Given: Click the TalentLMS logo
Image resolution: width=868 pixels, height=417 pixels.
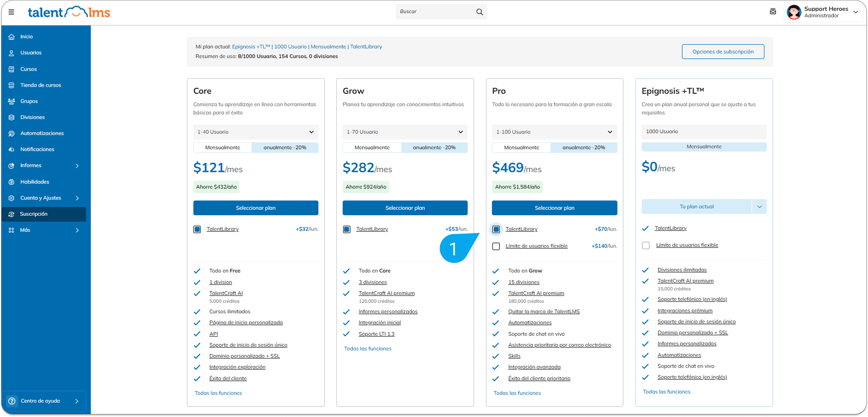Looking at the screenshot, I should pyautogui.click(x=69, y=12).
